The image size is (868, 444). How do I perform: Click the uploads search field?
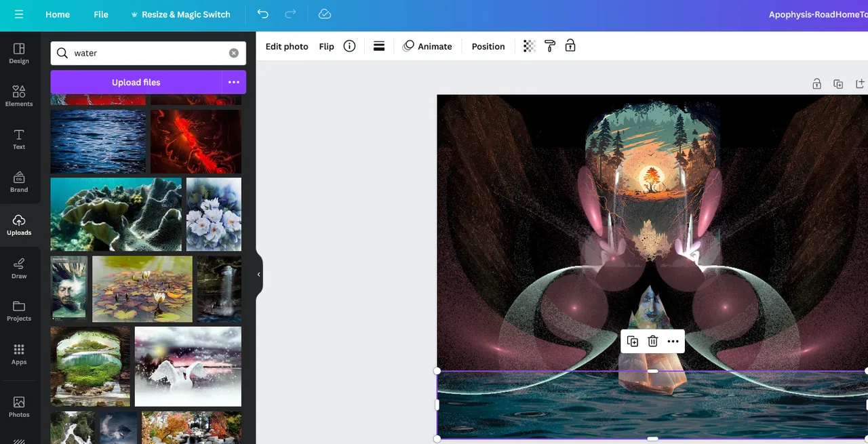pos(148,53)
